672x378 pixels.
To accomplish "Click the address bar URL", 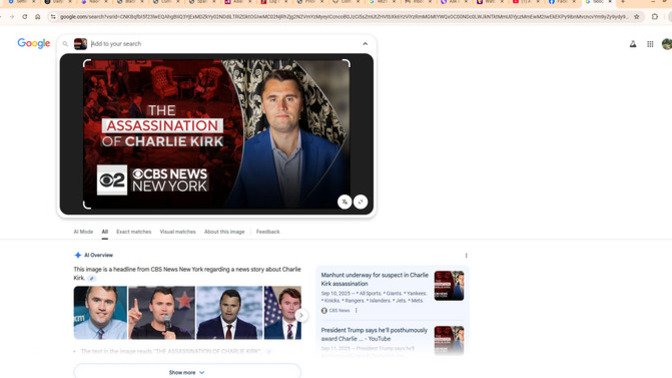I will click(x=344, y=17).
